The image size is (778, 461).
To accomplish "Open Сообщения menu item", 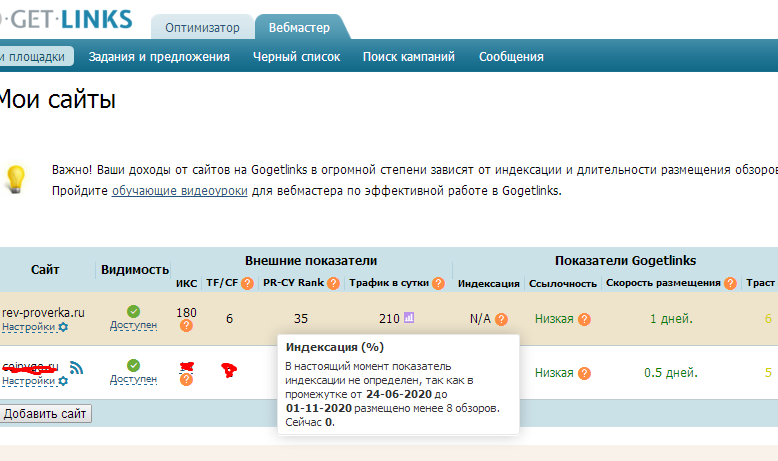I will pyautogui.click(x=511, y=57).
